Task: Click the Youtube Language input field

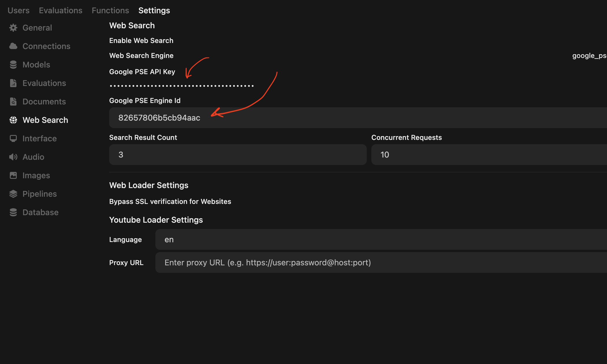Action: click(381, 239)
